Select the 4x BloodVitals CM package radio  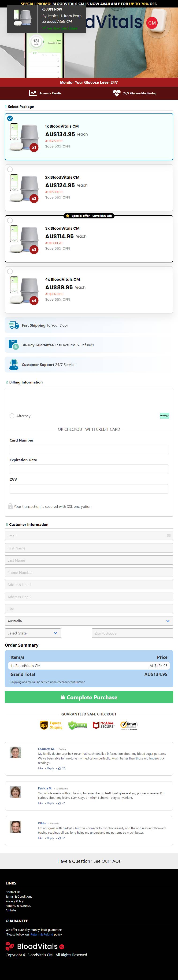[10, 271]
